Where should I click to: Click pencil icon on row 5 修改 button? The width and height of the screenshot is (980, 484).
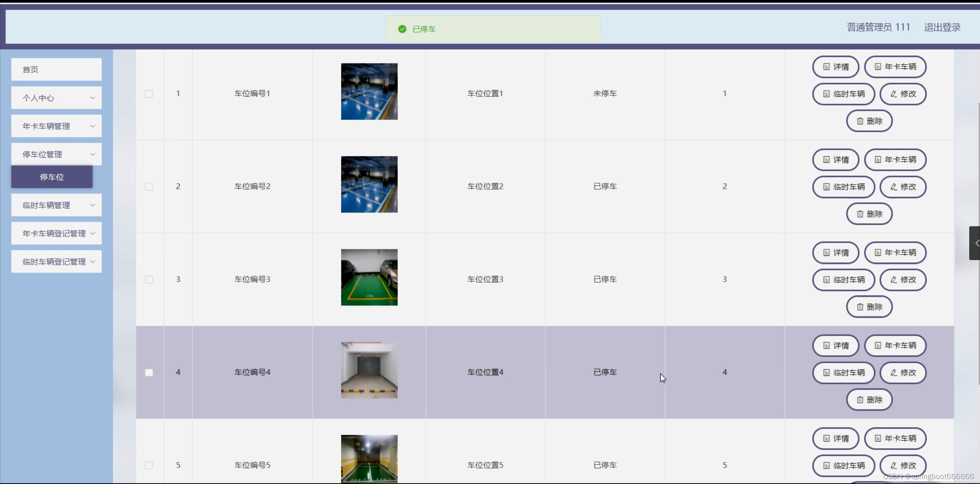894,466
